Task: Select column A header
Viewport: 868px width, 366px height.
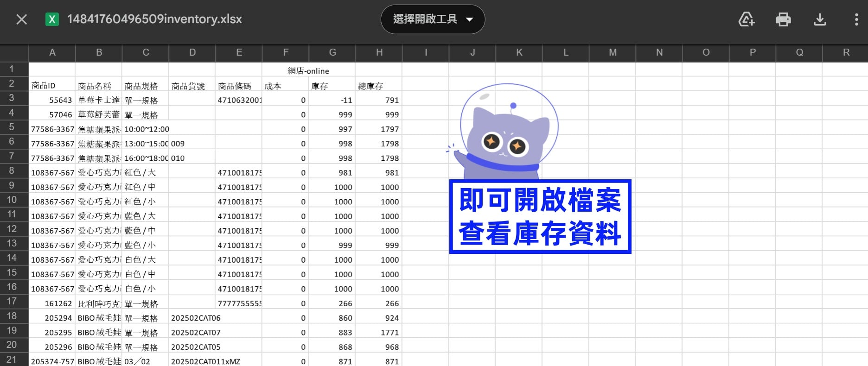Action: click(x=52, y=53)
